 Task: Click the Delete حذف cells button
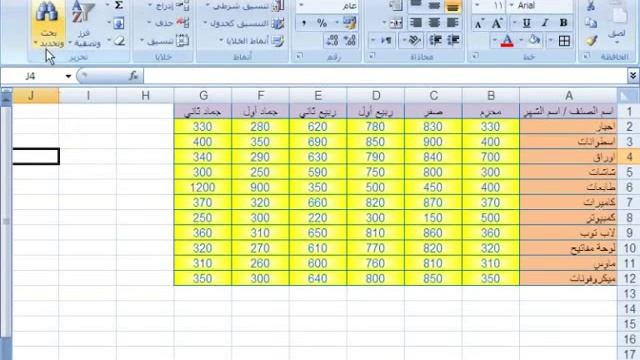169,23
